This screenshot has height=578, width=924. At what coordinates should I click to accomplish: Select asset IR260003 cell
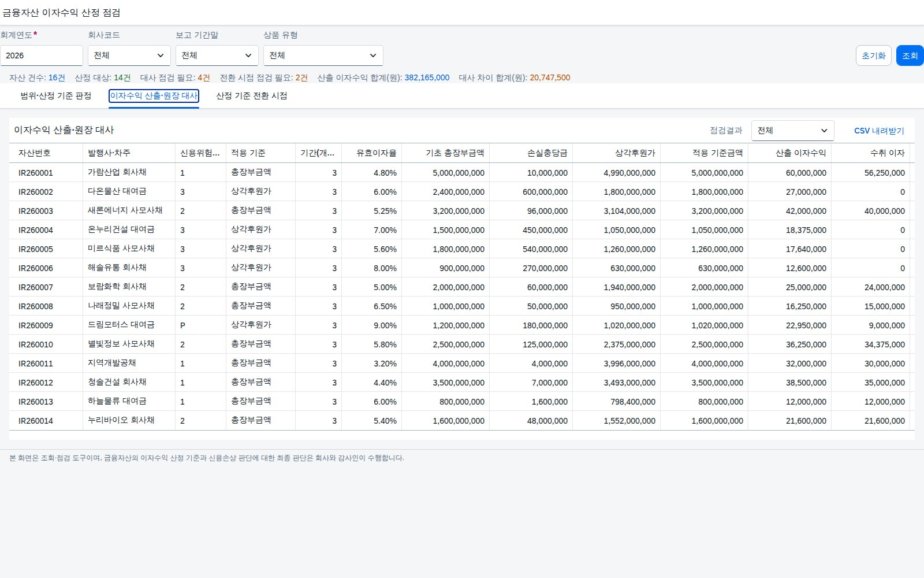(x=46, y=211)
